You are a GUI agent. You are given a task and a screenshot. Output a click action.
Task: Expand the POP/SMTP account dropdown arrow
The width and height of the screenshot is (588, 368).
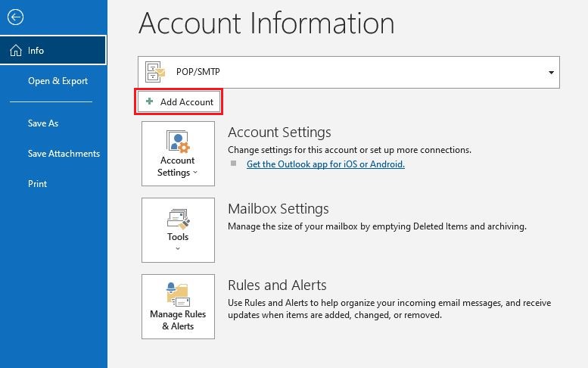[x=551, y=73]
